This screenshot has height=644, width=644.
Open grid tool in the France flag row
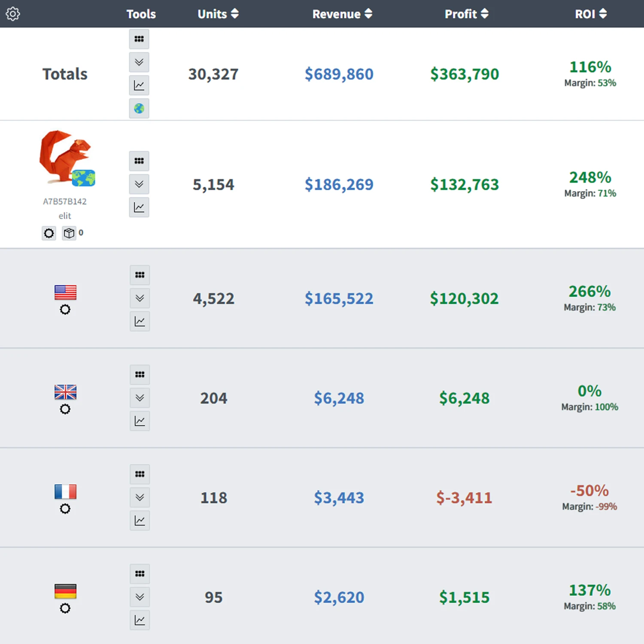coord(140,474)
